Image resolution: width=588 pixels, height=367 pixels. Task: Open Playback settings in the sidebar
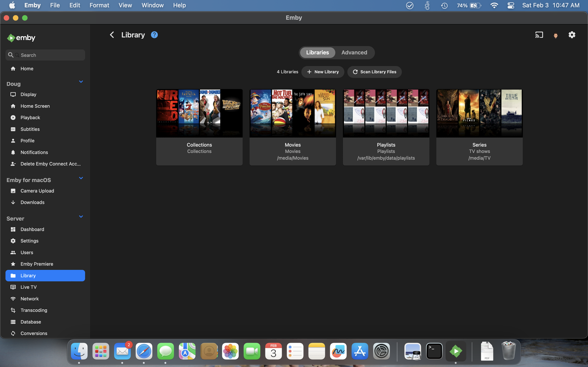click(30, 117)
